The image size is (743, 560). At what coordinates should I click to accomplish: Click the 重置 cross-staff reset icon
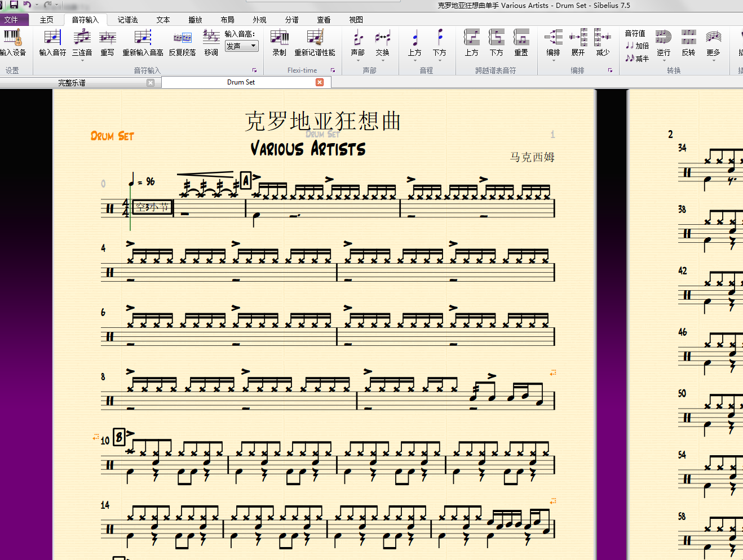pos(521,42)
